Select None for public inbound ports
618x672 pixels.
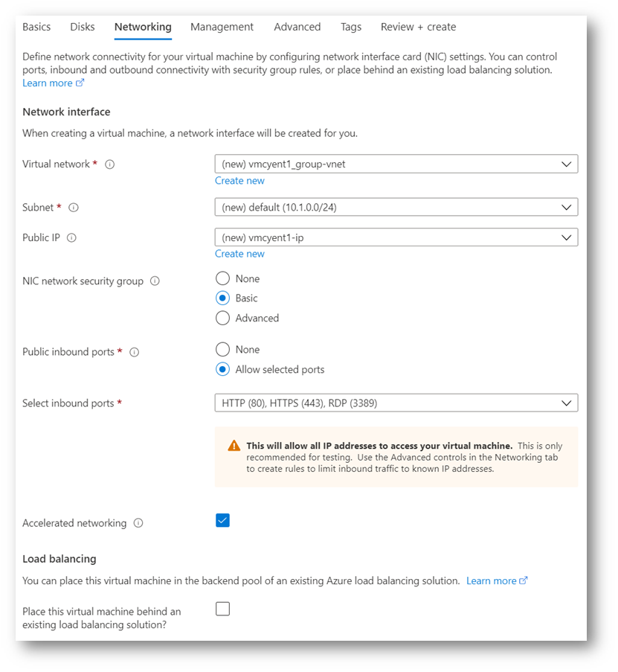(x=222, y=349)
